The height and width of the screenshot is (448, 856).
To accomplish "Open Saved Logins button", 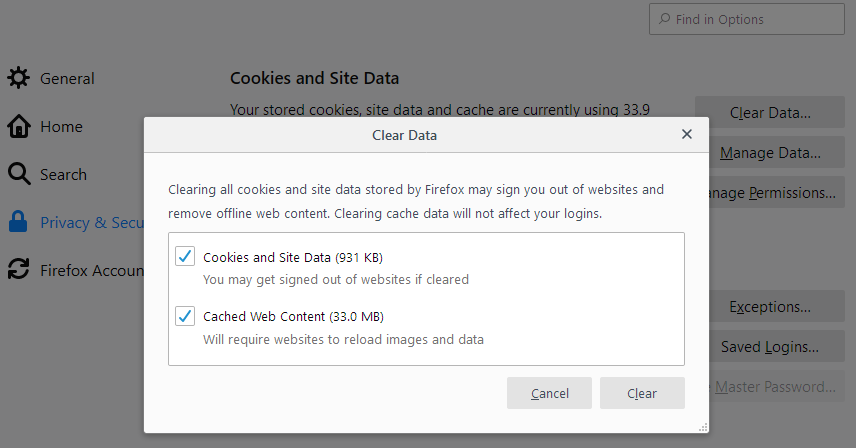I will 770,347.
